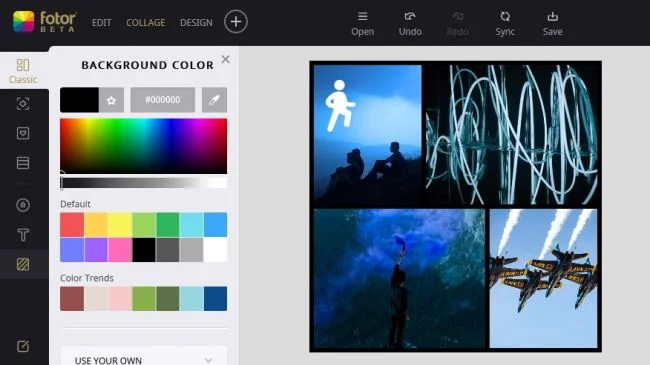This screenshot has width=650, height=365.
Task: Select the fighter jets photo in collage
Action: coord(543,278)
